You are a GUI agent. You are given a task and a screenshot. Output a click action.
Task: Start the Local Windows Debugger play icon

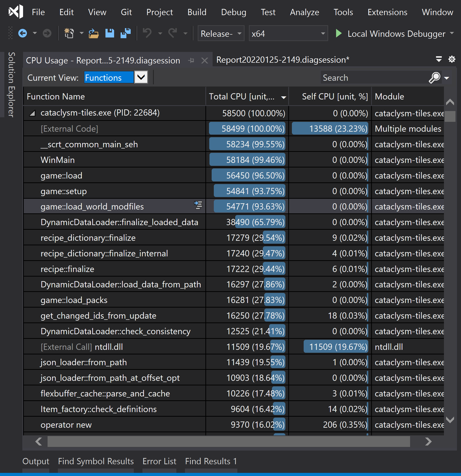tap(338, 33)
